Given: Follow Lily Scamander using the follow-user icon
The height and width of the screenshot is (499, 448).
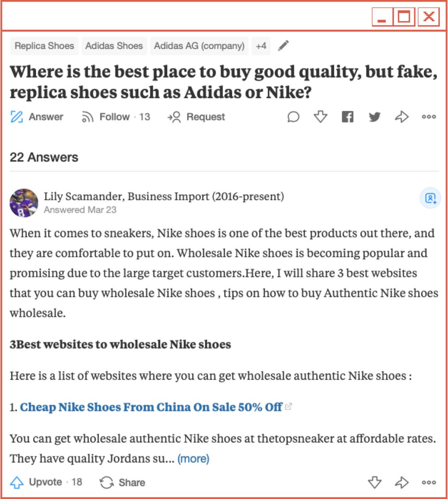Looking at the screenshot, I should [431, 198].
